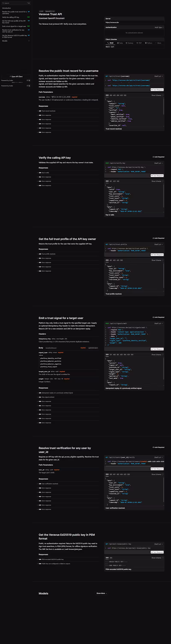Viewport: 171px width, 644px height.
Task: Run Test Request for GET /api/v1/users/{user_id}/verify
Action: coord(157,469)
